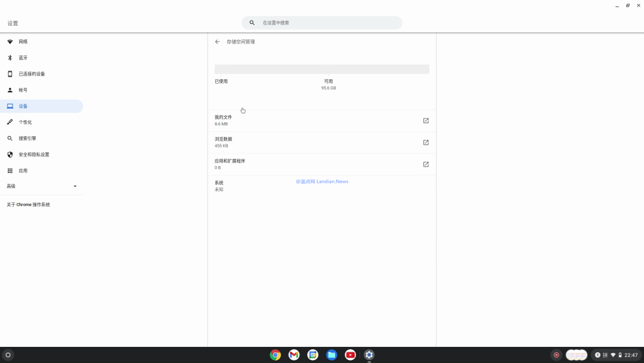Click the 应用和扩展程序 0 B row

click(321, 164)
